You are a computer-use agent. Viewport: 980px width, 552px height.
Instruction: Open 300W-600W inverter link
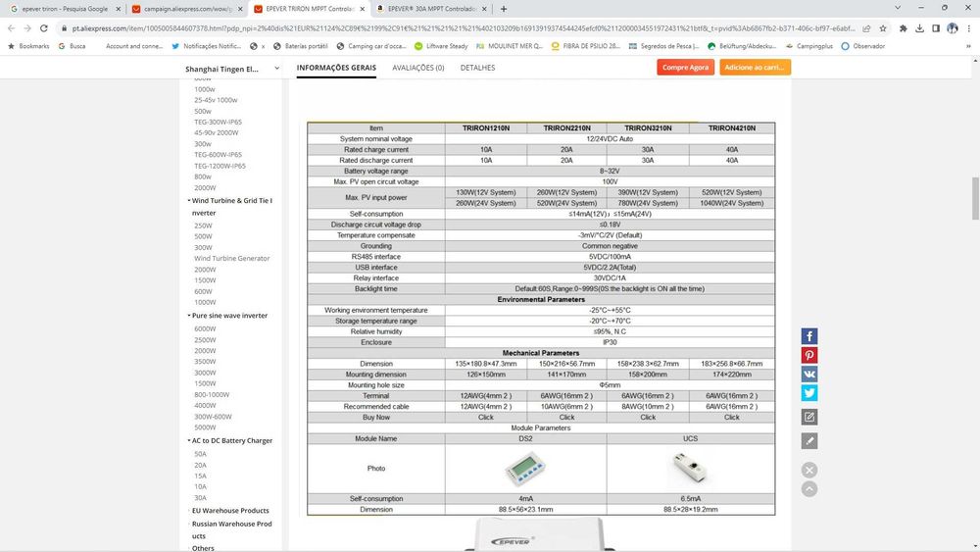pos(213,417)
